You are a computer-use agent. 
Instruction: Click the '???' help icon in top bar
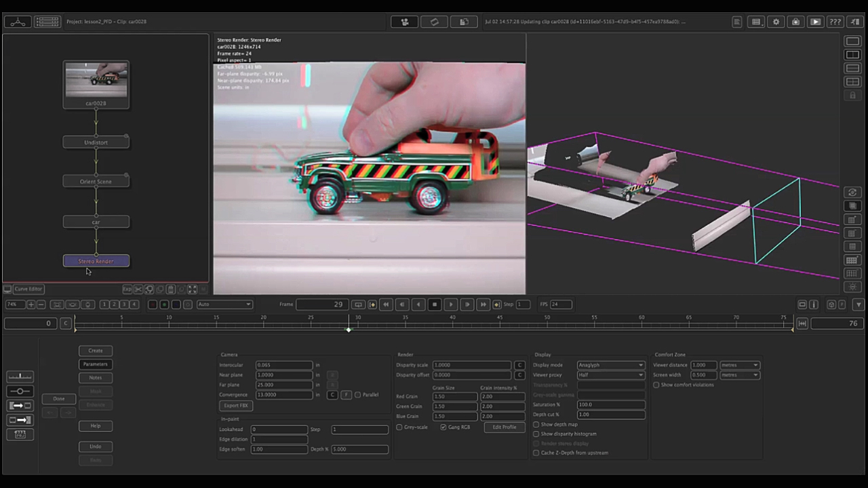[835, 22]
